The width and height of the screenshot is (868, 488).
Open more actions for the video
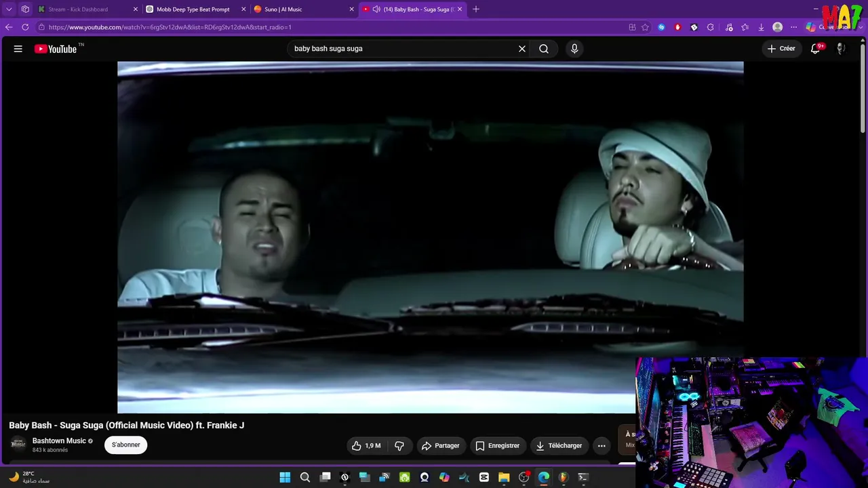tap(601, 445)
